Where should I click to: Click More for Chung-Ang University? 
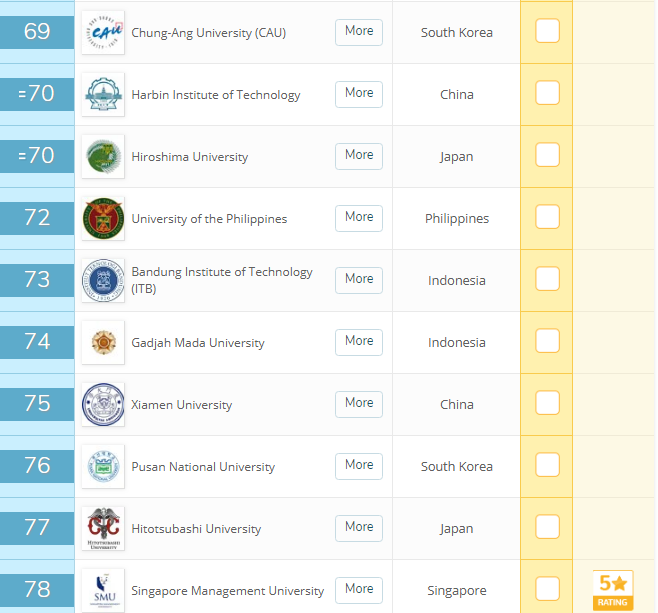coord(359,32)
